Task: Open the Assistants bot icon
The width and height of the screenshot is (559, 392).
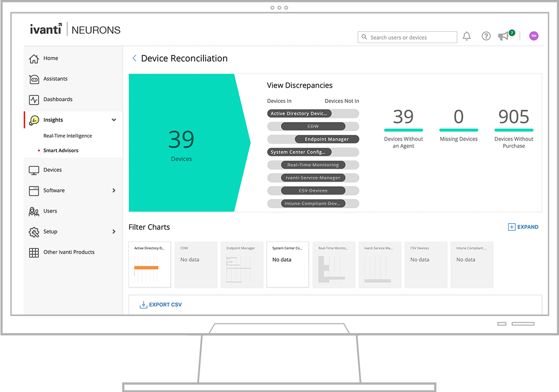Action: (x=34, y=79)
